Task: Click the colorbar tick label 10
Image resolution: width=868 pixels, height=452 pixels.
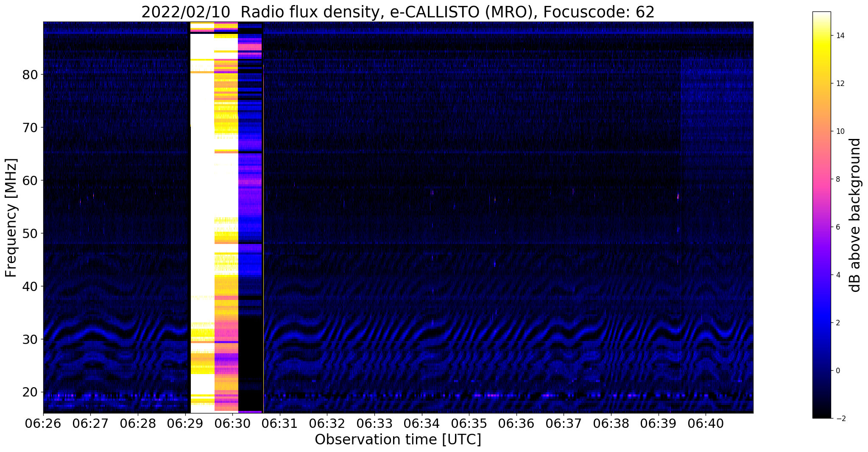Action: pyautogui.click(x=840, y=131)
